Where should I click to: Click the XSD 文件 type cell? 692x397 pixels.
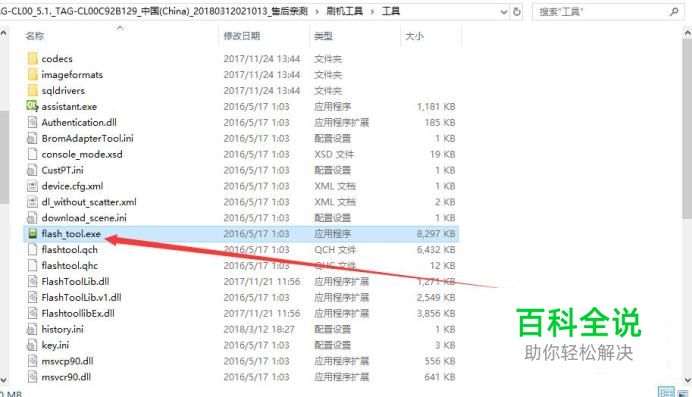click(334, 154)
